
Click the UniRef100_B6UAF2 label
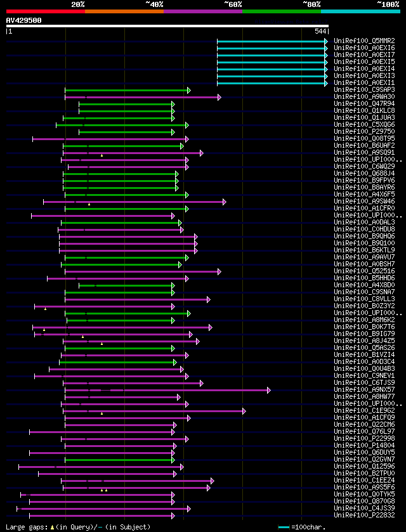364,146
